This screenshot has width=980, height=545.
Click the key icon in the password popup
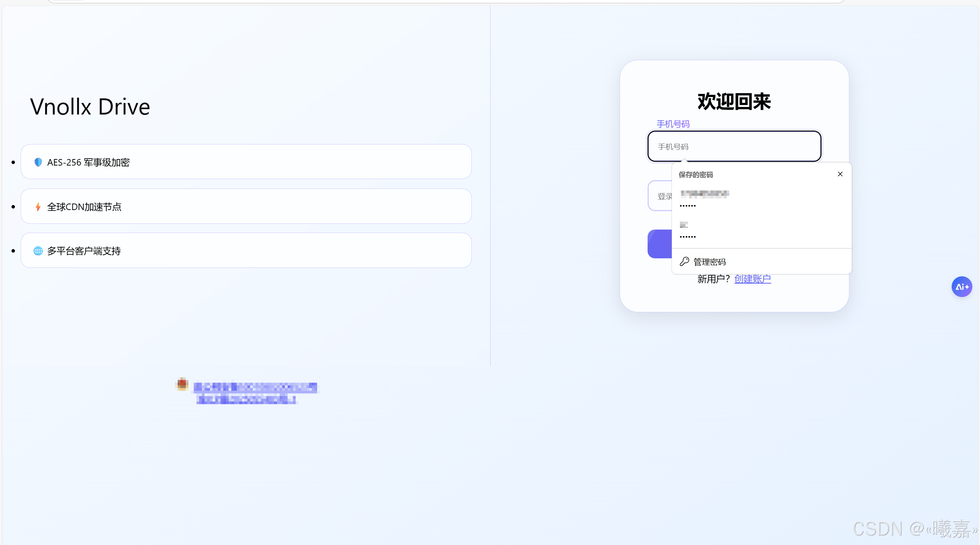(x=684, y=262)
